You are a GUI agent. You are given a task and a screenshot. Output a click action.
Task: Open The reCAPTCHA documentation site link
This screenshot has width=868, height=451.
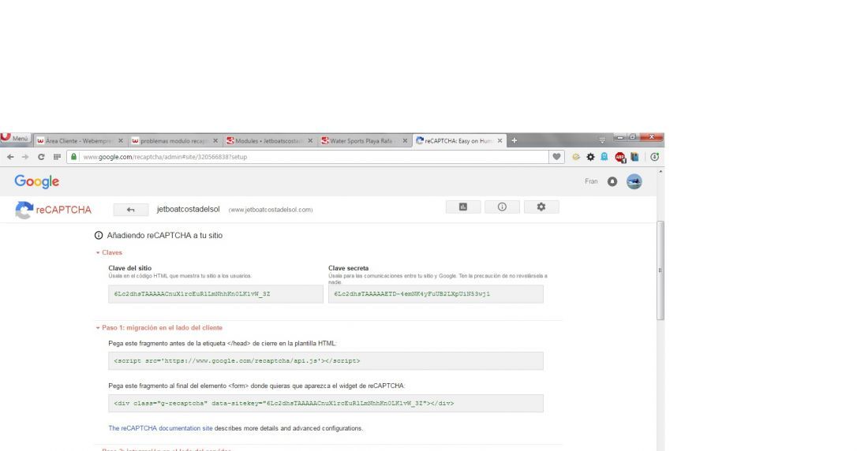pos(160,428)
